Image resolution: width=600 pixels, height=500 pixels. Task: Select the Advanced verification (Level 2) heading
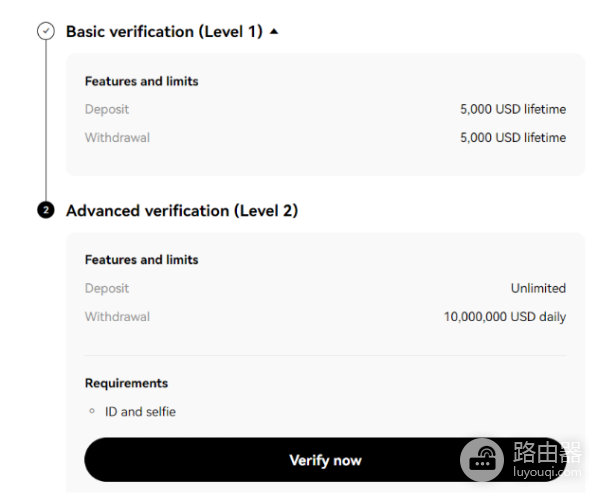pos(182,211)
